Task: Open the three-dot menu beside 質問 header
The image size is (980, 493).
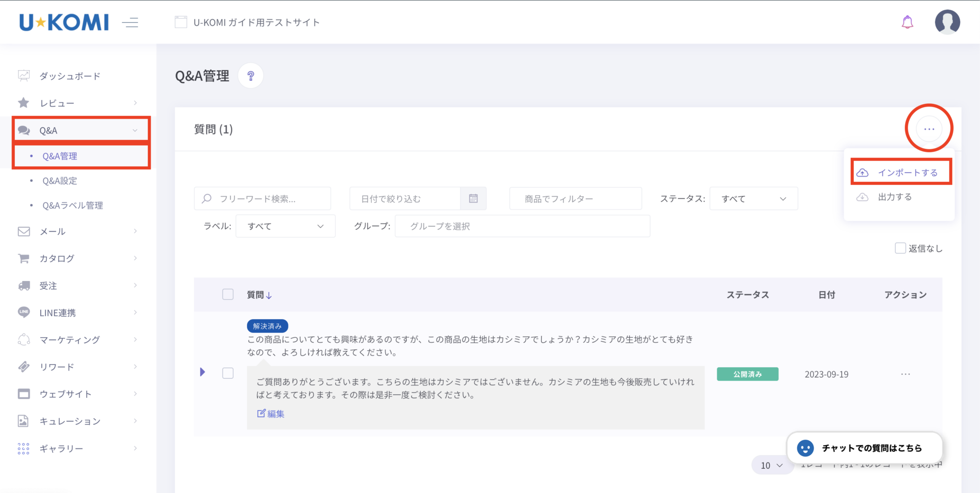Action: [x=929, y=129]
